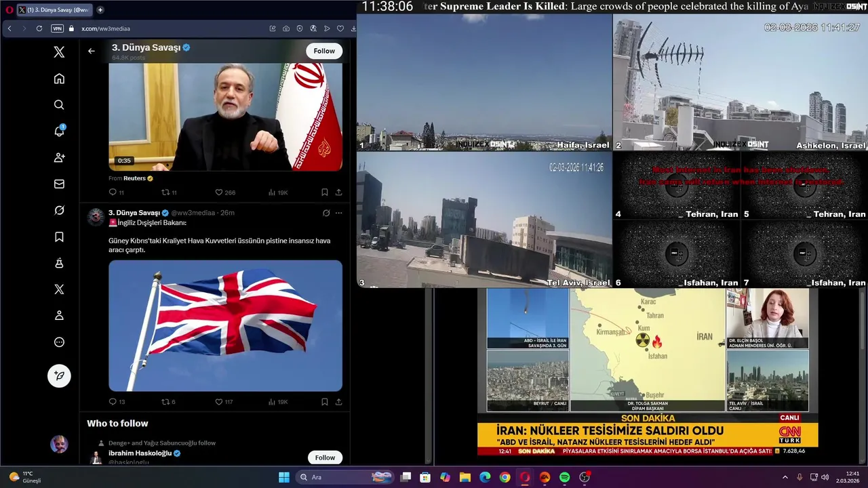This screenshot has width=868, height=488.
Task: Open Profile person icon in X sidebar
Action: (59, 316)
